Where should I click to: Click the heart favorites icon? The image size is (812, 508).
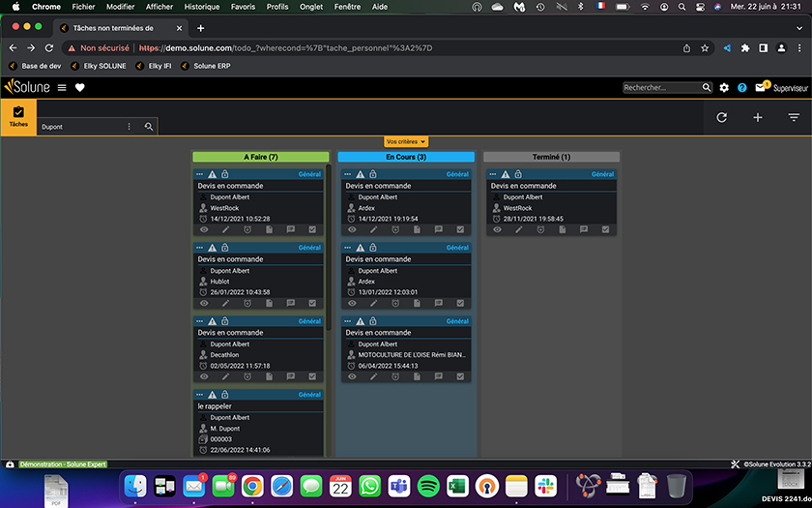(80, 87)
